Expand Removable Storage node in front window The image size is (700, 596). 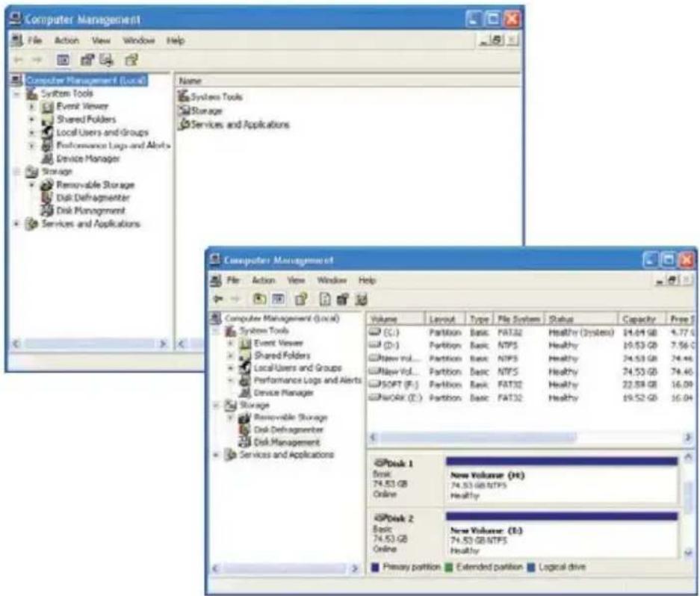230,417
